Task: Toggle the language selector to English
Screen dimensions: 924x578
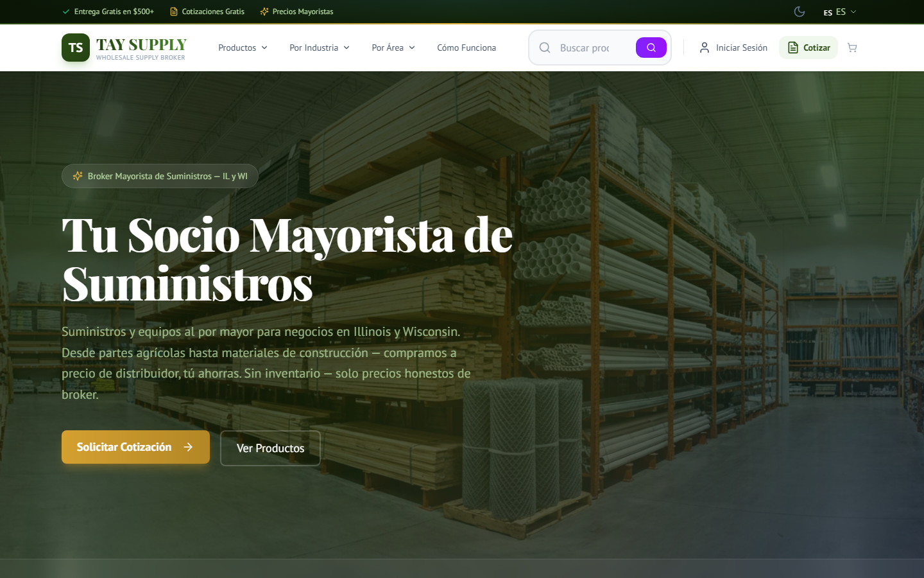Action: point(841,12)
